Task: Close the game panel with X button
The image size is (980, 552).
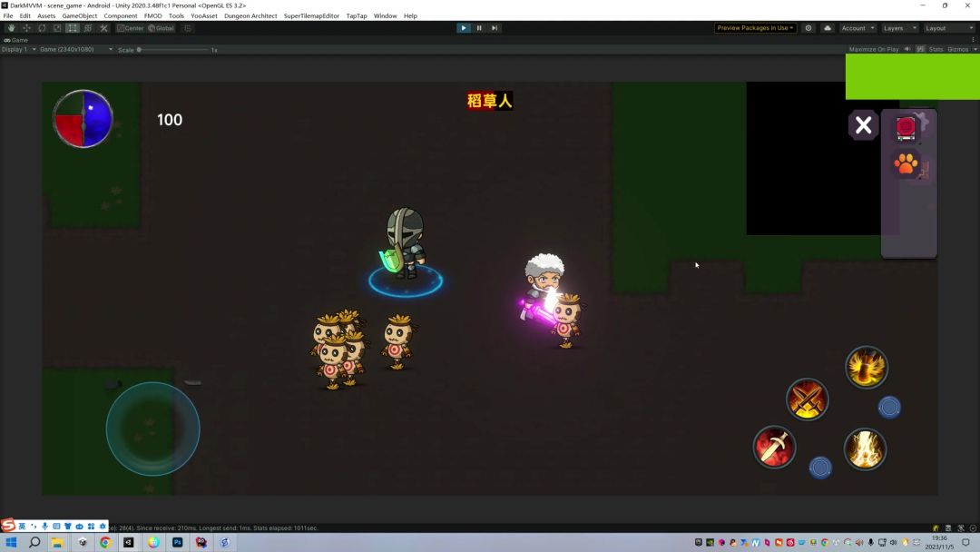Action: [863, 125]
